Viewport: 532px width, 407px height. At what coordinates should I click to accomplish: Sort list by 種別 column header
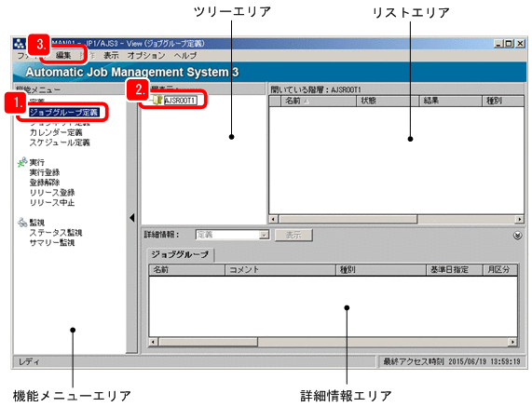[x=503, y=101]
